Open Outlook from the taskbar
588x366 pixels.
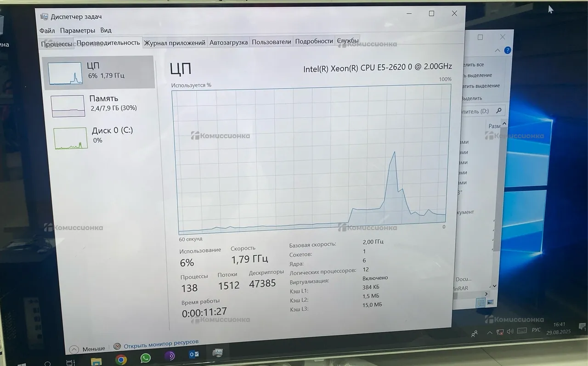[193, 355]
